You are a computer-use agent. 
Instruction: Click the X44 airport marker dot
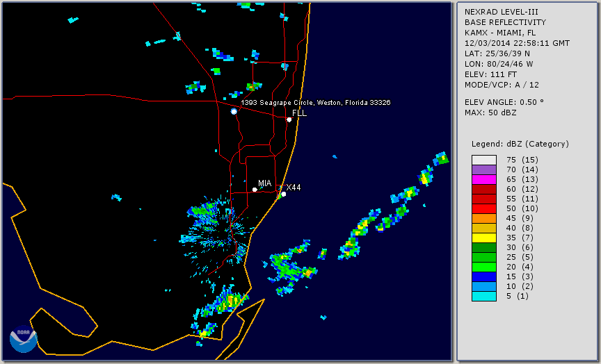(283, 195)
